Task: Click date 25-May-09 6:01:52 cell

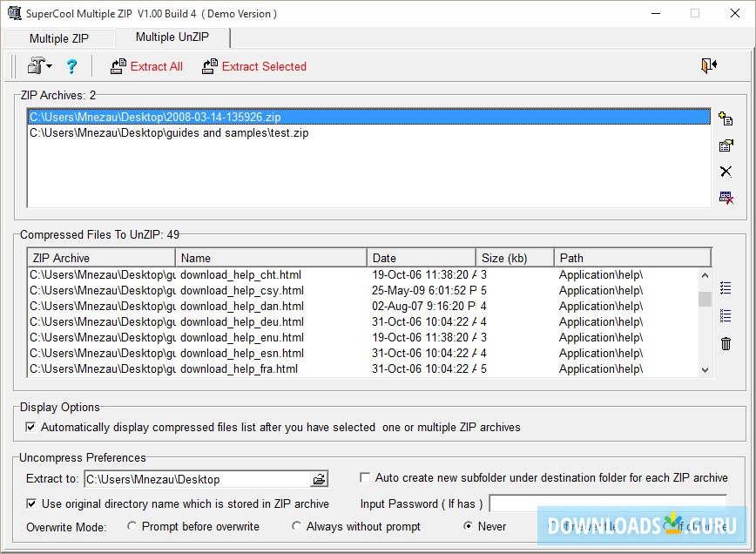Action: (424, 291)
